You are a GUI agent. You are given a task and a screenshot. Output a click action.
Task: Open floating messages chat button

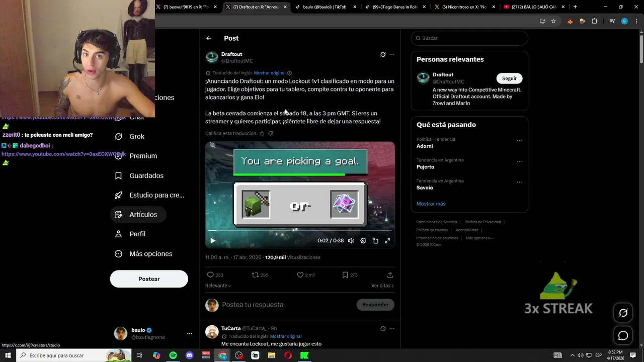click(x=623, y=335)
